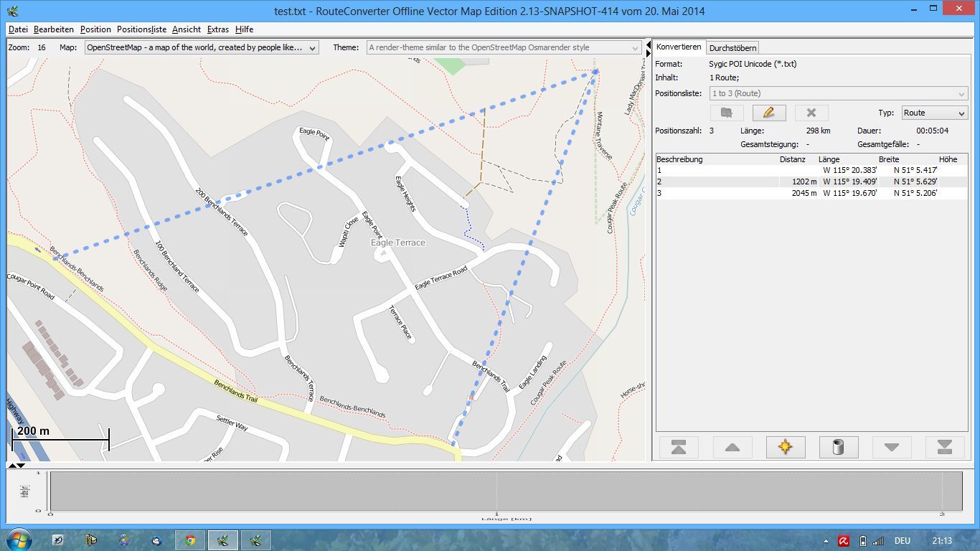Click the yellow star add position button
The image size is (980, 551).
[x=785, y=447]
